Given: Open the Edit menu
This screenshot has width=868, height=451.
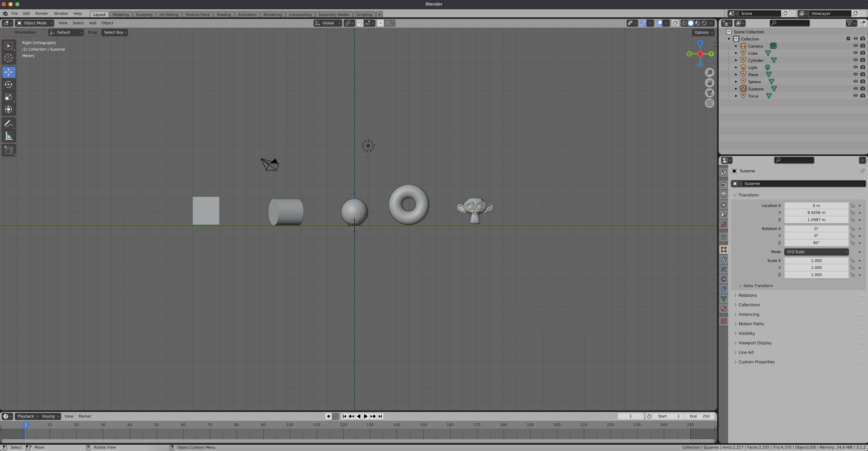Looking at the screenshot, I should point(26,13).
